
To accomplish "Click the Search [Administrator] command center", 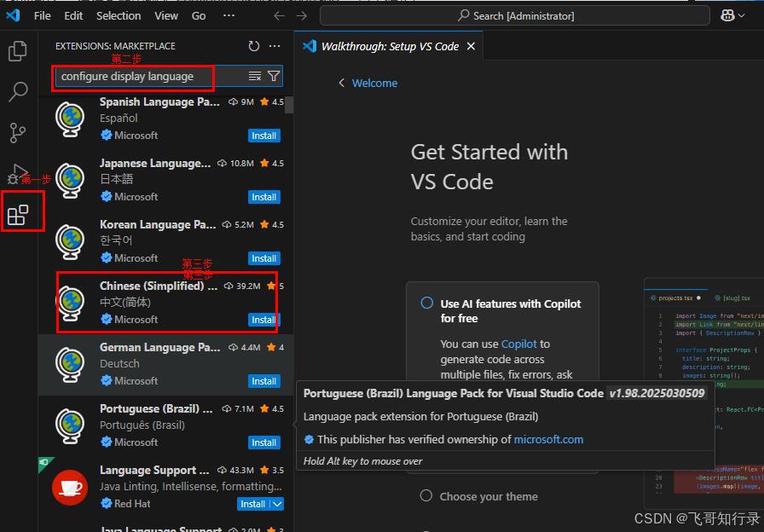I will click(514, 16).
